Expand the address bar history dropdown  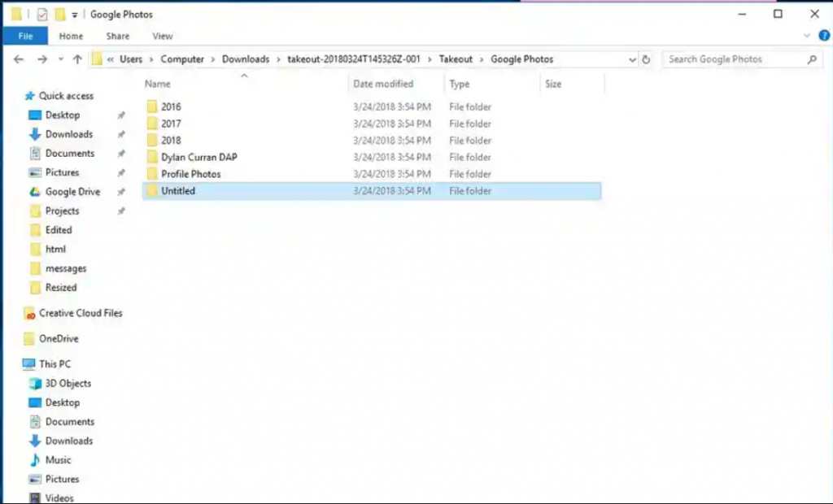631,59
